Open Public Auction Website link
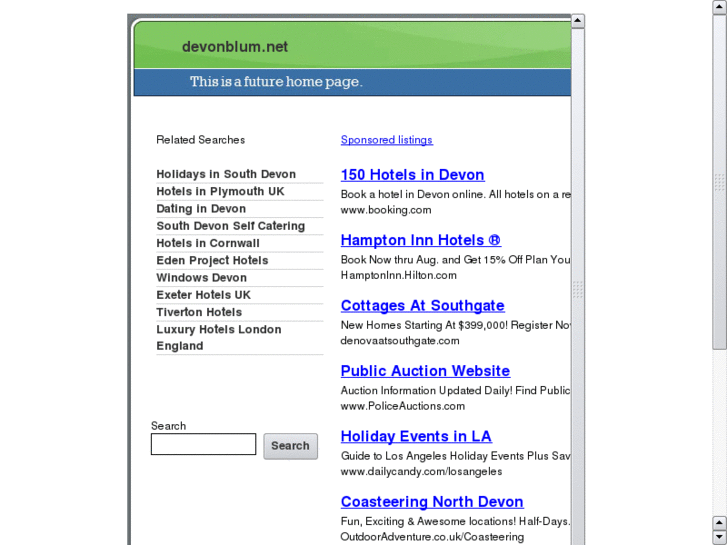Viewport: 727px width, 545px height. [425, 371]
